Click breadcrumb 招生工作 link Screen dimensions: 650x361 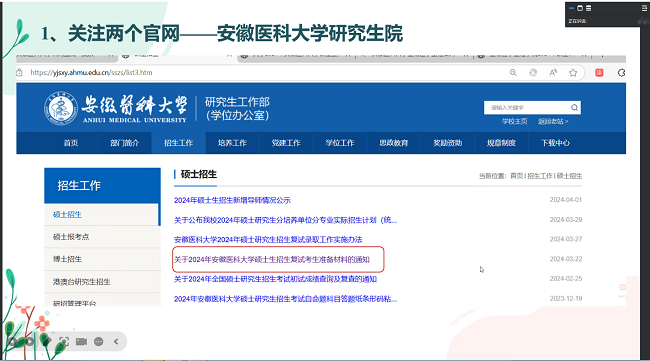(540, 176)
